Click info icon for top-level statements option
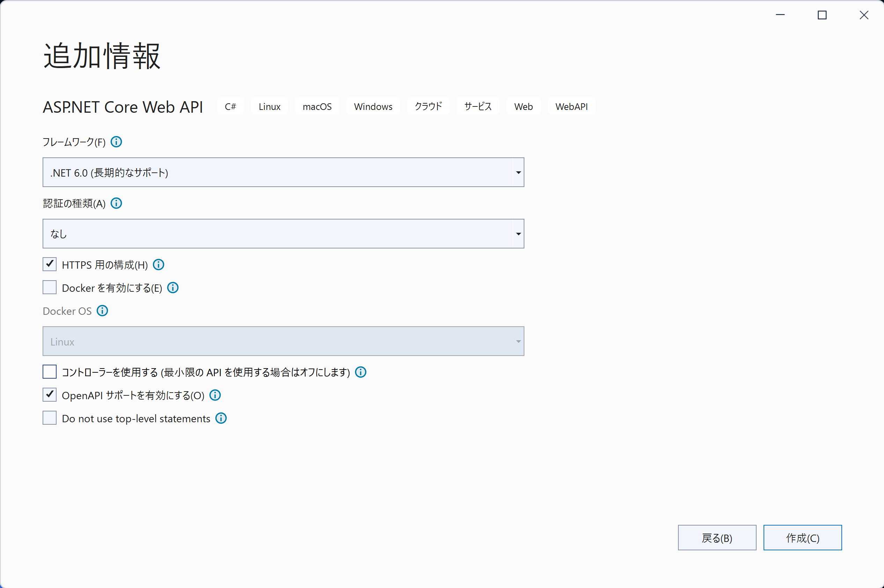Screen dimensions: 884x588 coord(221,418)
